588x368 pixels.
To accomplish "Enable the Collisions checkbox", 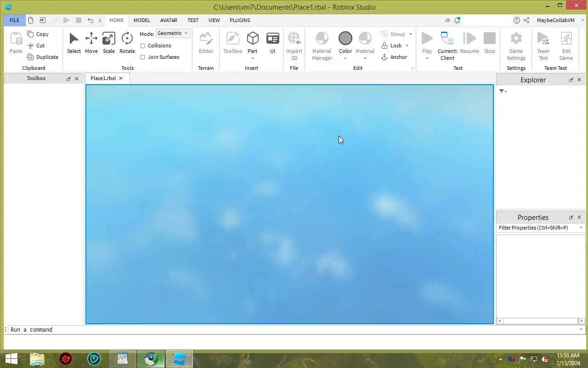I will 142,46.
